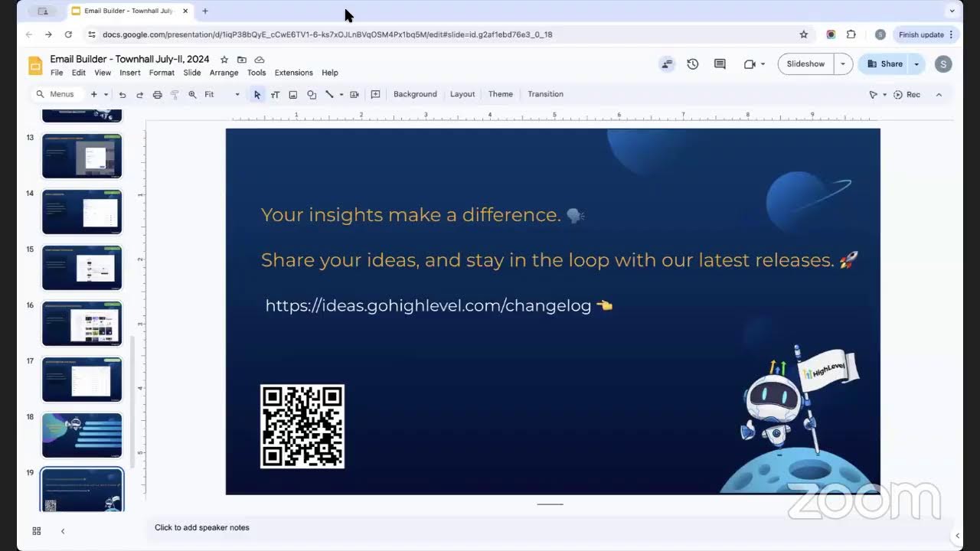Click the Slideshow button

(806, 64)
